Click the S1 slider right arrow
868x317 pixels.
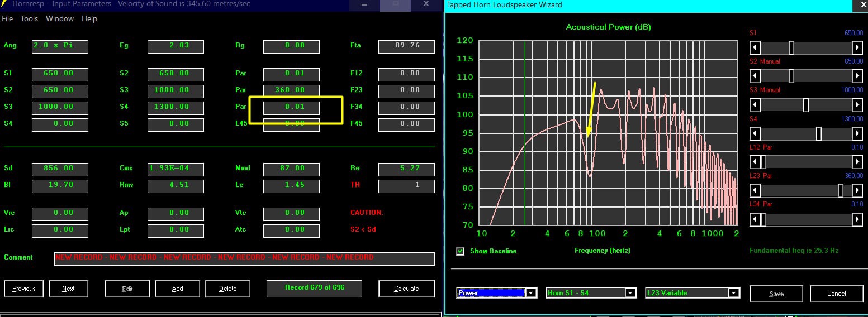pos(857,47)
